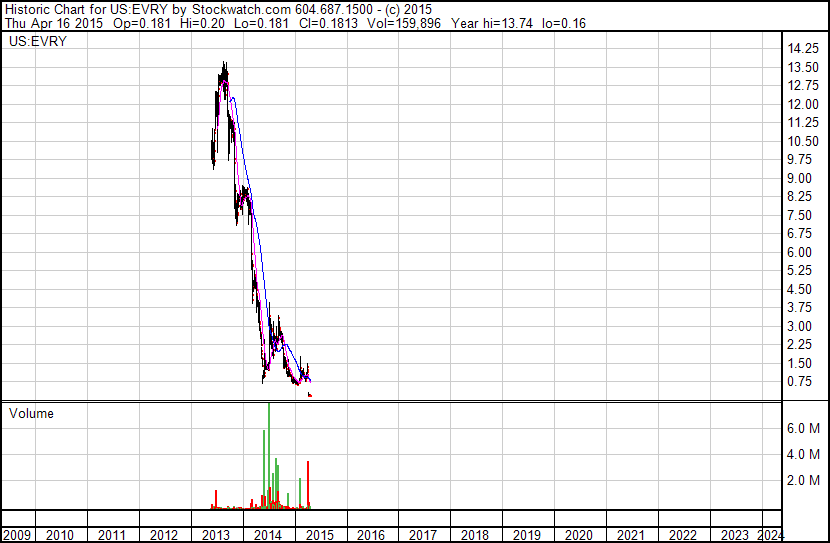Click the US:EVRY ticker label on chart
Viewport: 830px width, 543px height.
point(34,43)
